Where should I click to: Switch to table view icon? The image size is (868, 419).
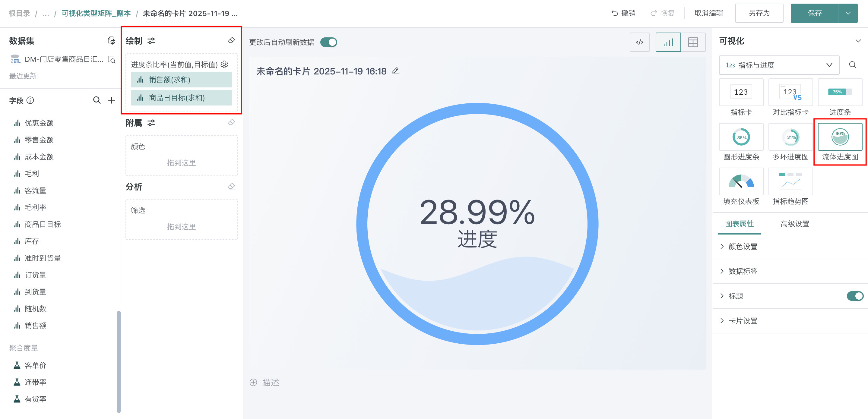pos(693,42)
